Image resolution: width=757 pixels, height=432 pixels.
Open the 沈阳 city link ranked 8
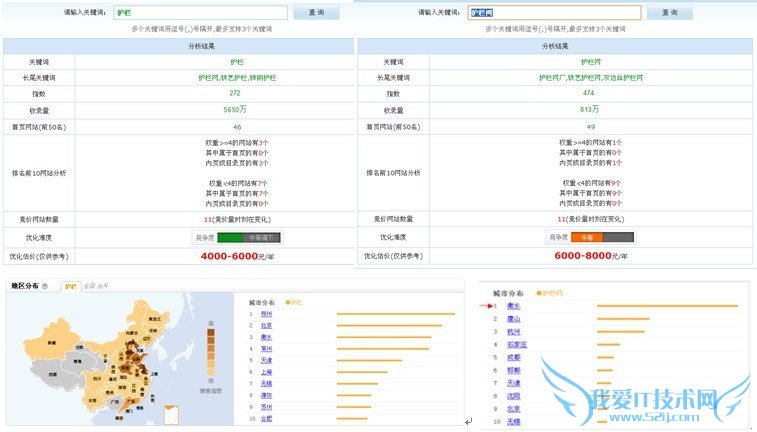514,396
